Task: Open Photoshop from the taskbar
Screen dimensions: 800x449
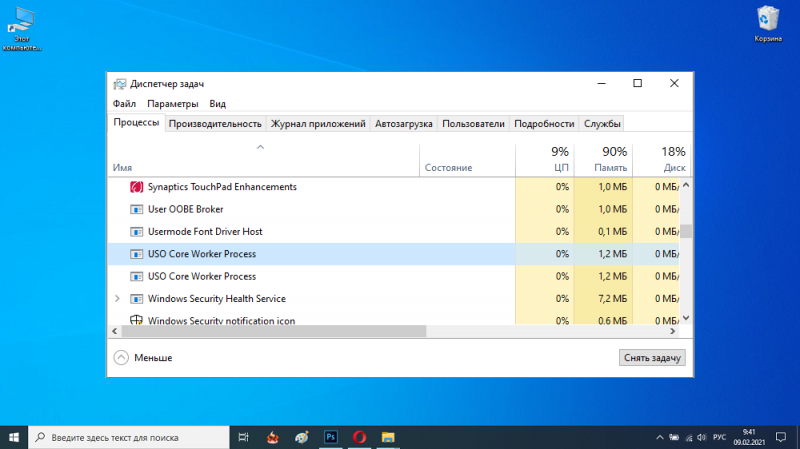Action: (331, 437)
